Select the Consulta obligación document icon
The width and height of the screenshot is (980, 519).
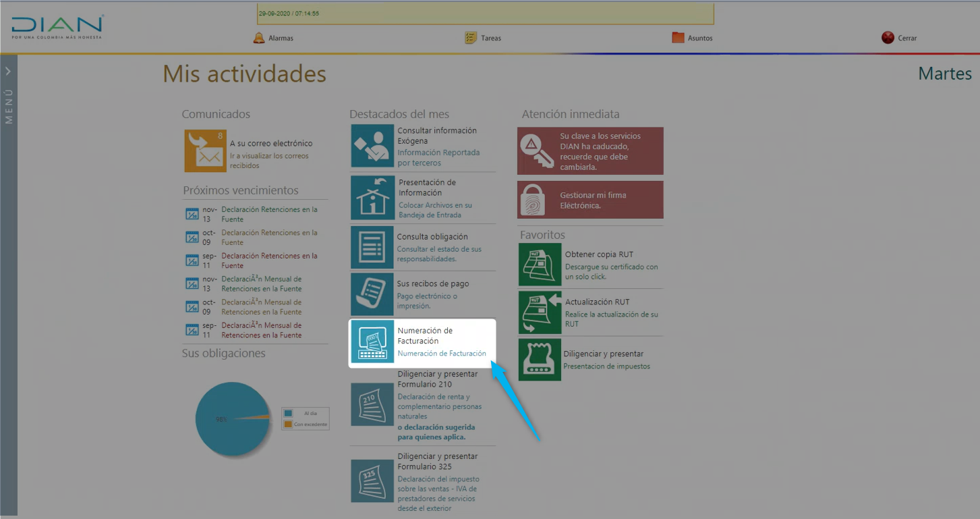(372, 248)
